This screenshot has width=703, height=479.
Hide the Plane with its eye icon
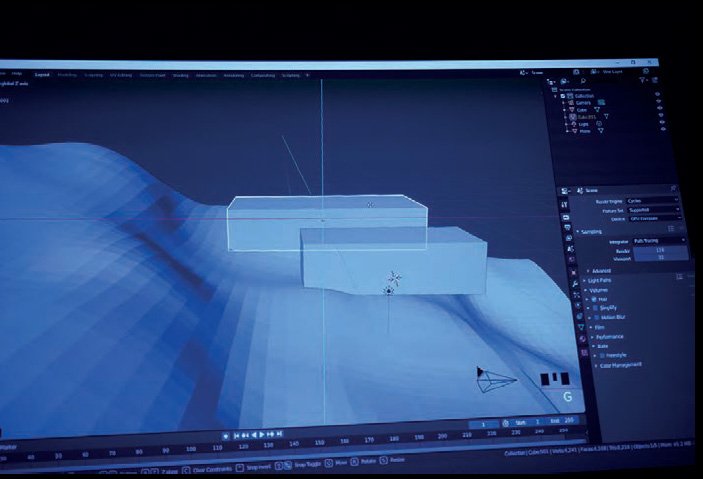(663, 129)
